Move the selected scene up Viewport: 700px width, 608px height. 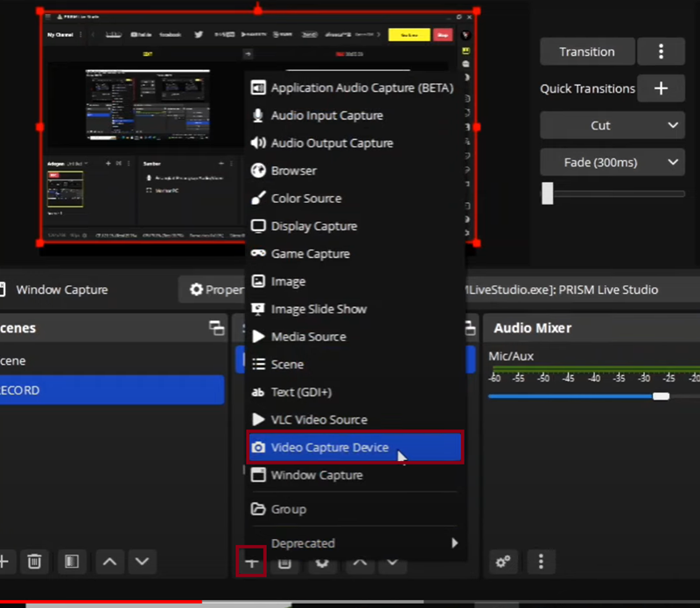point(110,562)
